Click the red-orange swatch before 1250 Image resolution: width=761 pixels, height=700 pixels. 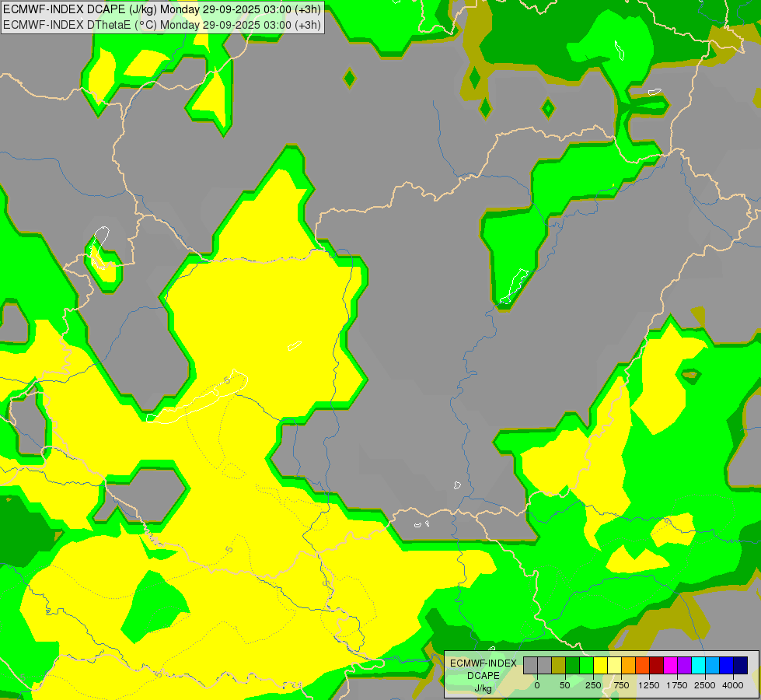click(643, 665)
